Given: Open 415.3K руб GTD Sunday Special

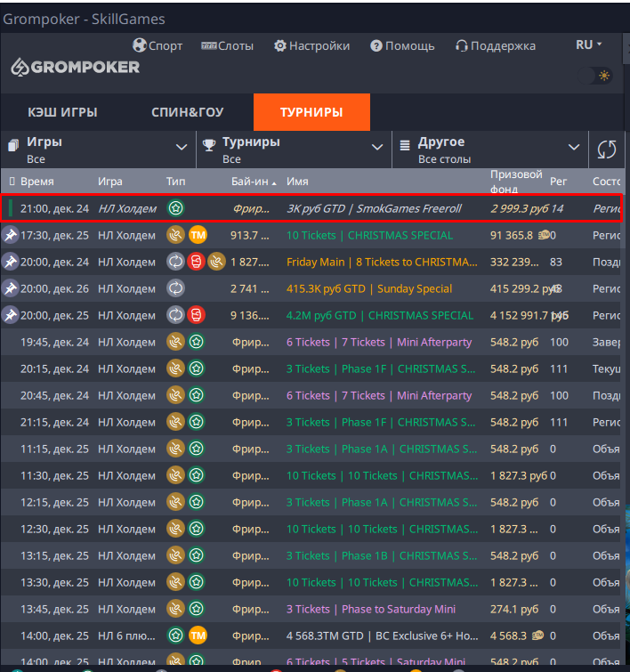Looking at the screenshot, I should 369,288.
